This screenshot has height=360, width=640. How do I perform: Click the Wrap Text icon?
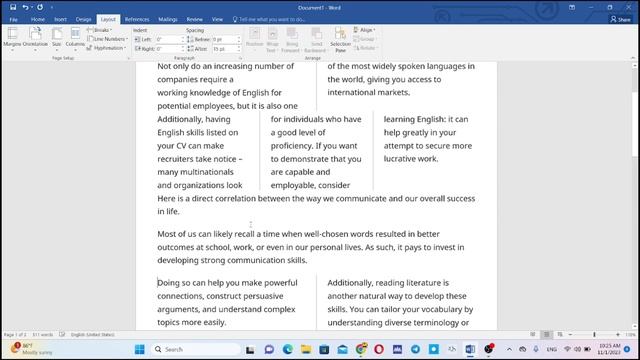[272, 39]
